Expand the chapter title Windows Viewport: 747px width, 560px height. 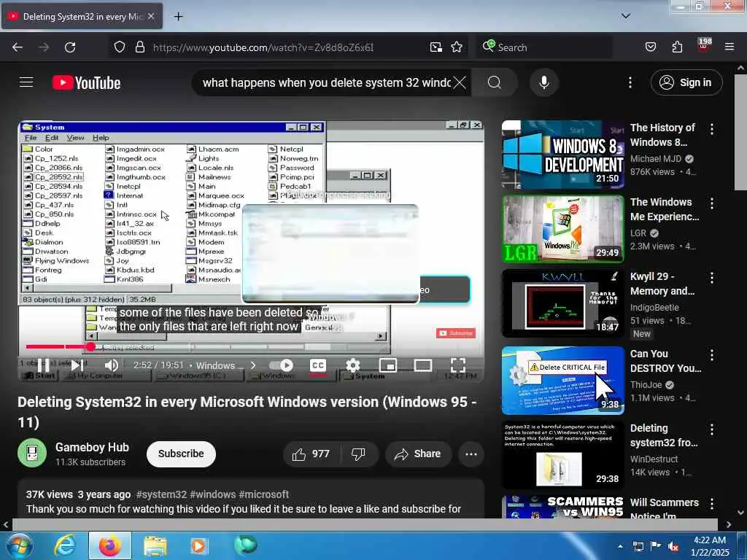coord(226,366)
